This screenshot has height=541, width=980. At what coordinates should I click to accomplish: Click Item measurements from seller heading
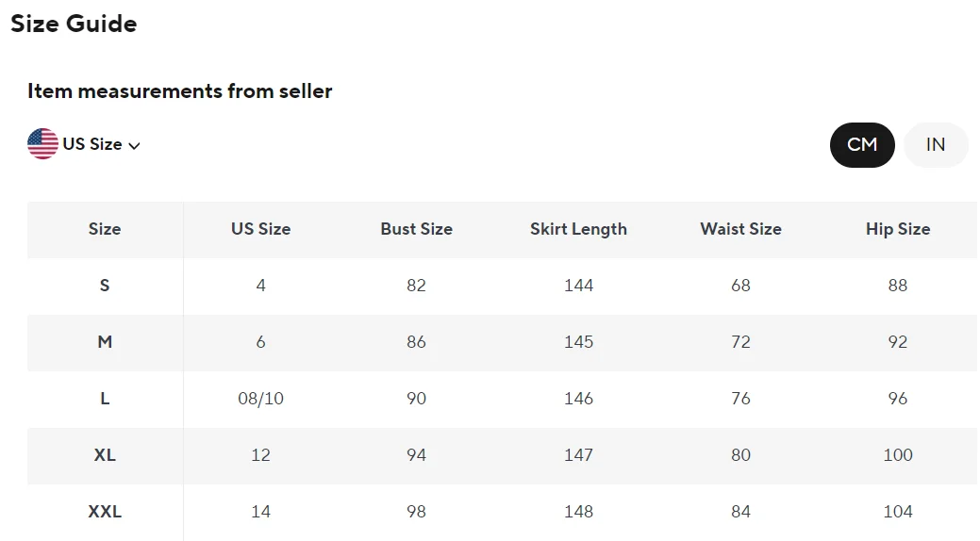180,91
